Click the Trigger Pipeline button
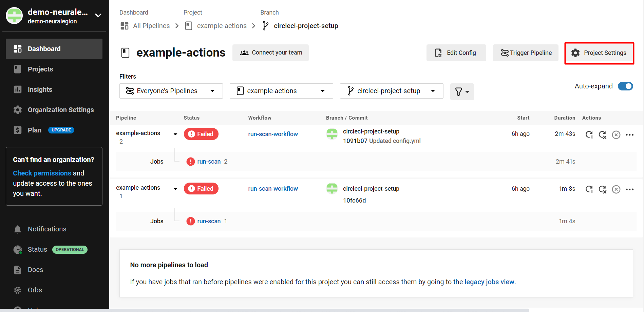Screen dimensions: 644x312 click(526, 53)
